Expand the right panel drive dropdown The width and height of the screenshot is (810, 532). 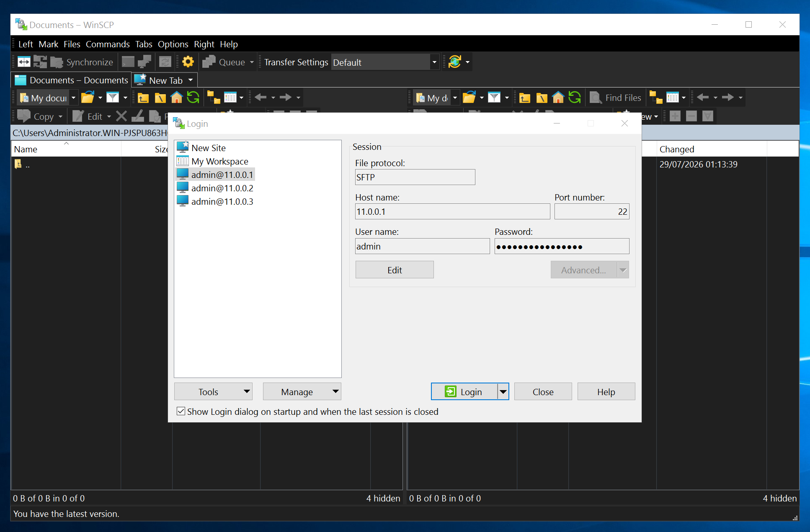(x=455, y=98)
